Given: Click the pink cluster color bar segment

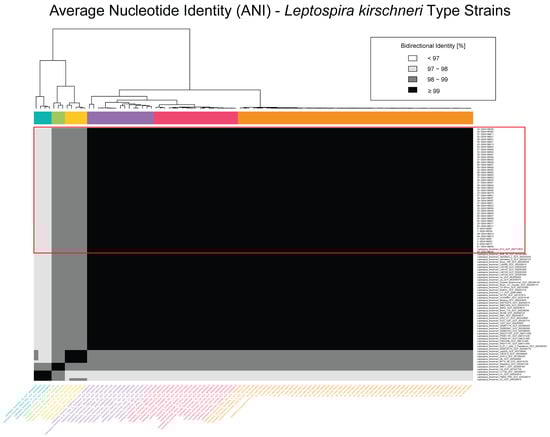Looking at the screenshot, I should (x=196, y=118).
